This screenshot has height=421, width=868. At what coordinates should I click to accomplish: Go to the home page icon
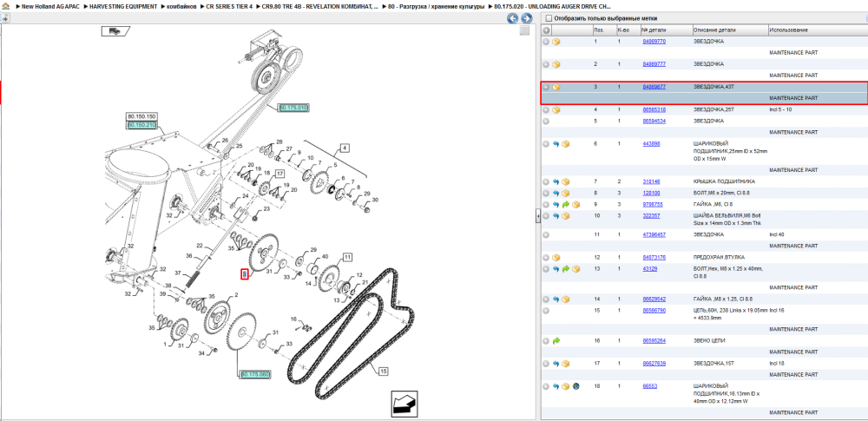pos(4,6)
